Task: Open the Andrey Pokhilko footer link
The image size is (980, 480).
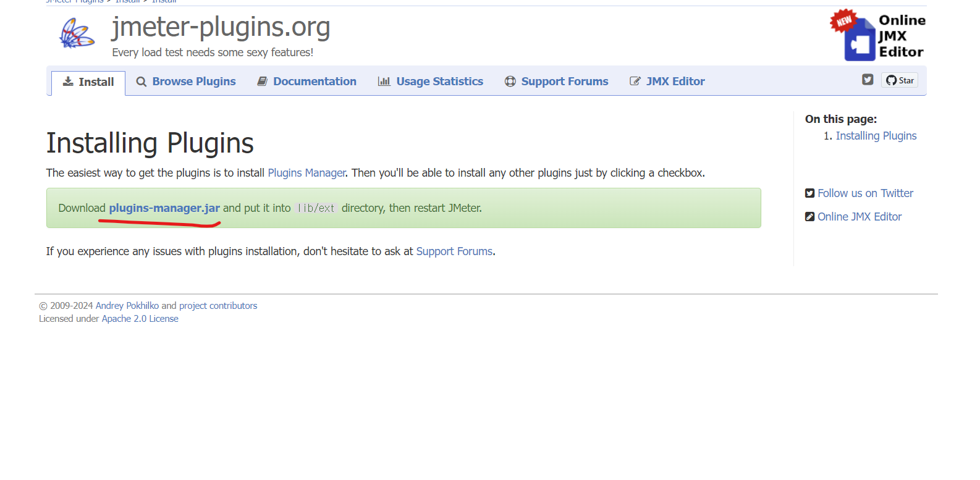Action: [127, 306]
